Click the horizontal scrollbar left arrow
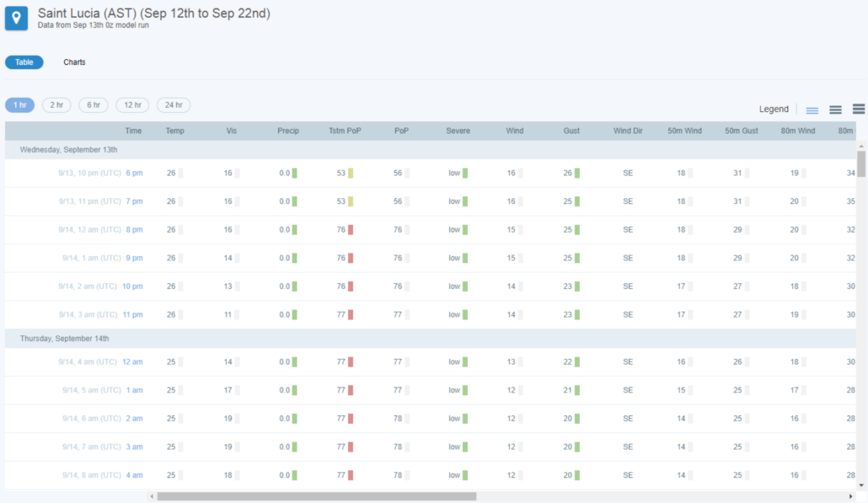 [x=152, y=496]
